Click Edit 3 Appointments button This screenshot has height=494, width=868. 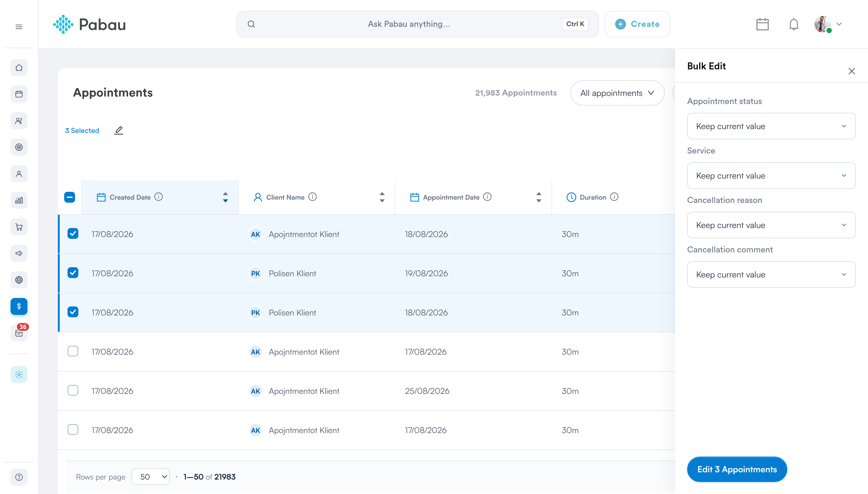tap(737, 469)
